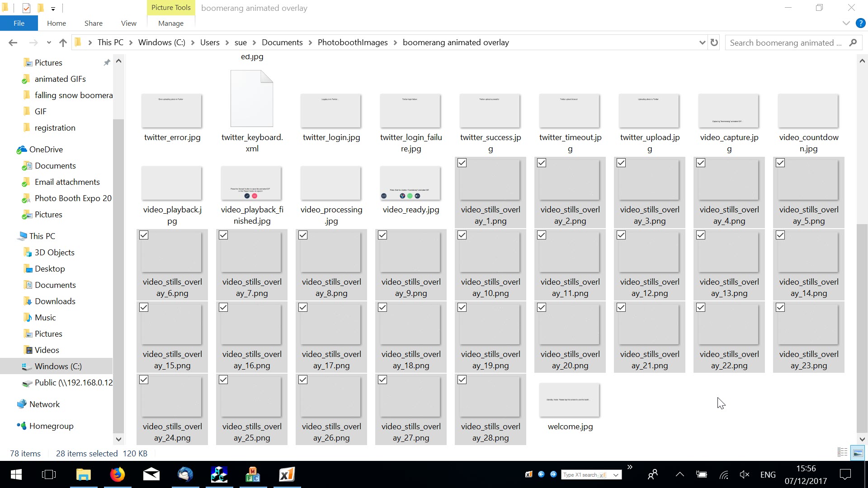Image resolution: width=868 pixels, height=488 pixels.
Task: Open the twitter_keyboard.xml file icon
Action: click(x=252, y=99)
